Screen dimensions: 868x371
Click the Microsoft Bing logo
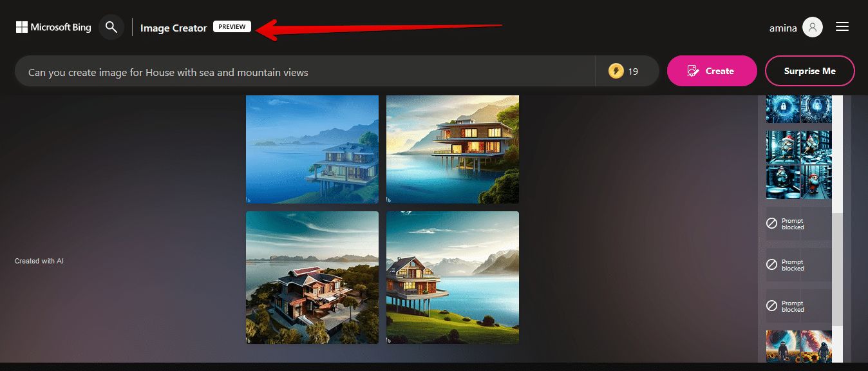point(53,27)
